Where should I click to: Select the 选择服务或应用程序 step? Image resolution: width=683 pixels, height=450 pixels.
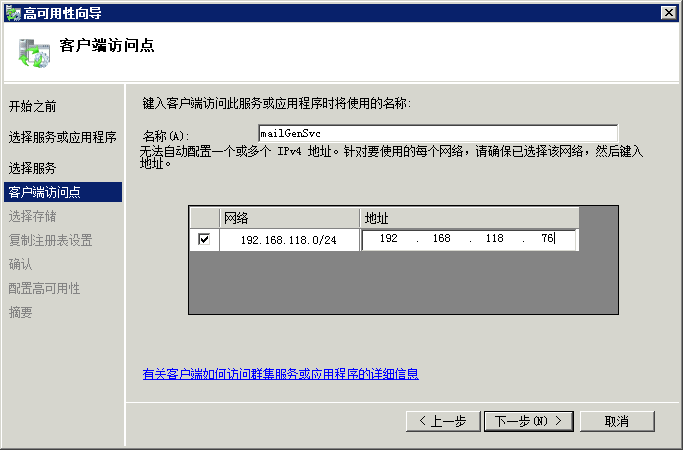63,137
